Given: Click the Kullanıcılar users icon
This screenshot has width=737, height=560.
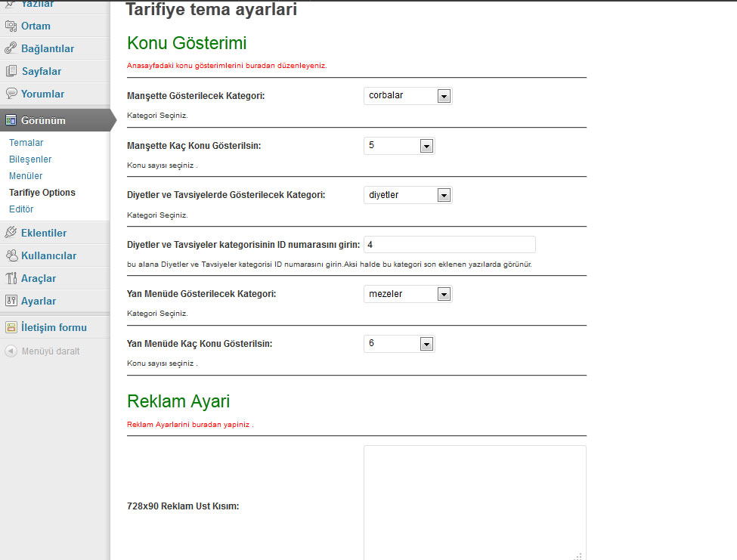Looking at the screenshot, I should 11,255.
